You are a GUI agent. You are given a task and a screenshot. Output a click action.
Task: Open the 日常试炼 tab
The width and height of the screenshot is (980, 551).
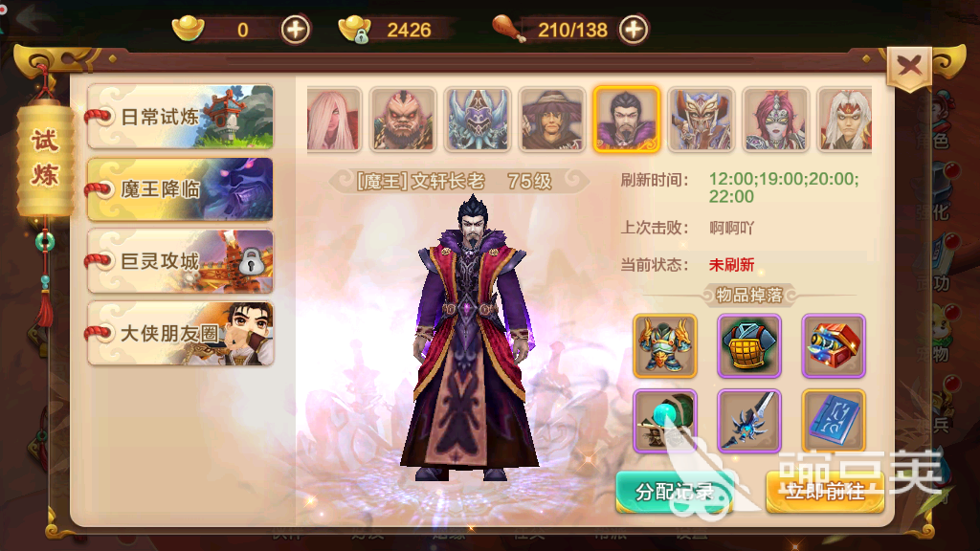pos(181,117)
